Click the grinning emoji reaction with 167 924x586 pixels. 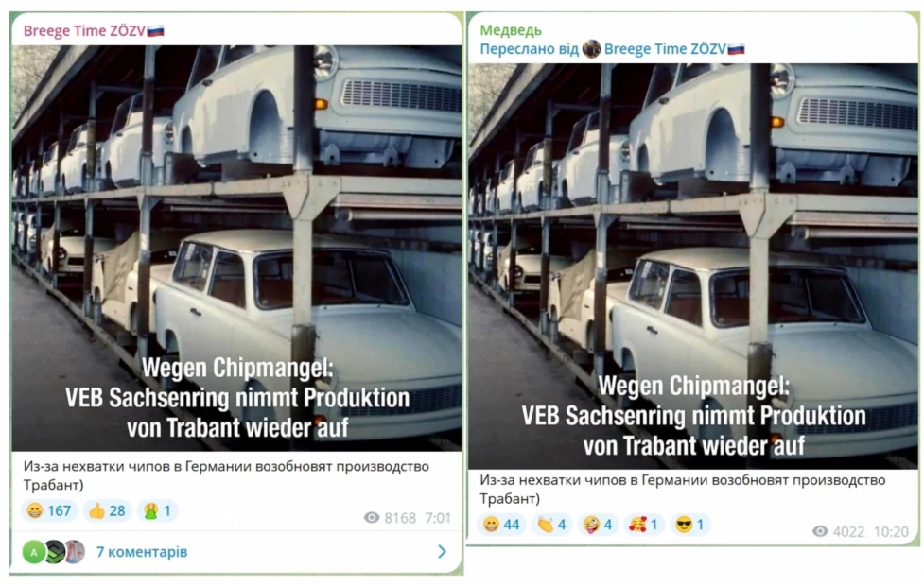[49, 510]
